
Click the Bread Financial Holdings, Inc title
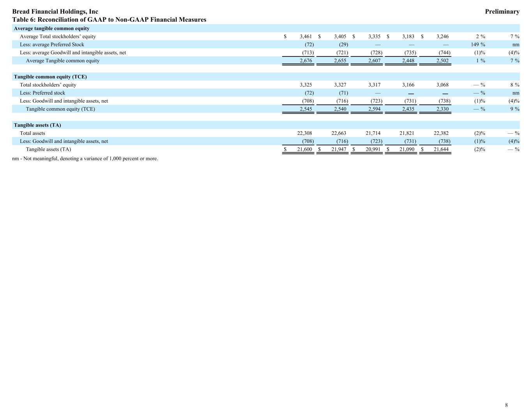[x=55, y=12]
